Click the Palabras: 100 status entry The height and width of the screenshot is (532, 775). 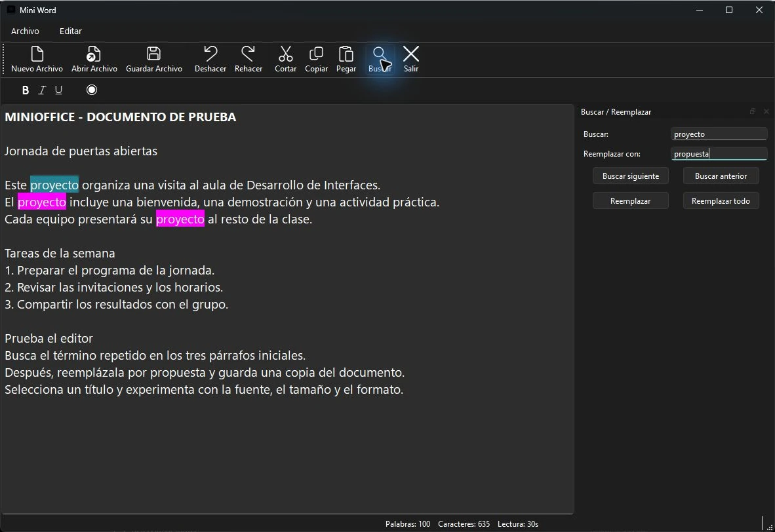pos(408,524)
